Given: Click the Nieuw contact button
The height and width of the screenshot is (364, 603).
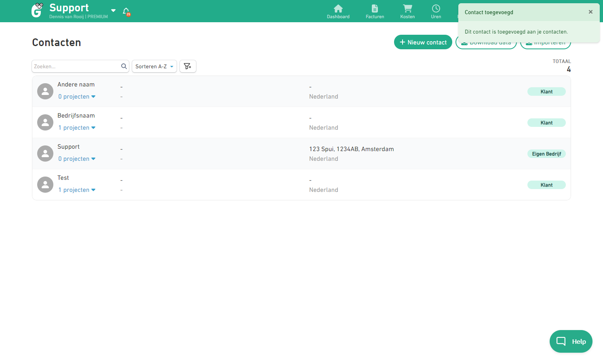Looking at the screenshot, I should 423,42.
